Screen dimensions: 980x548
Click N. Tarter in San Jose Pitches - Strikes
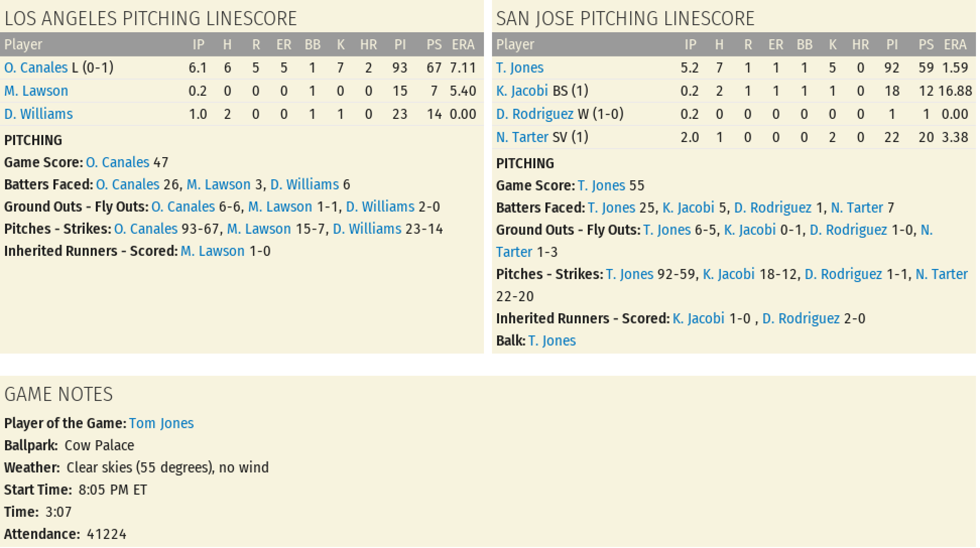[x=942, y=274]
